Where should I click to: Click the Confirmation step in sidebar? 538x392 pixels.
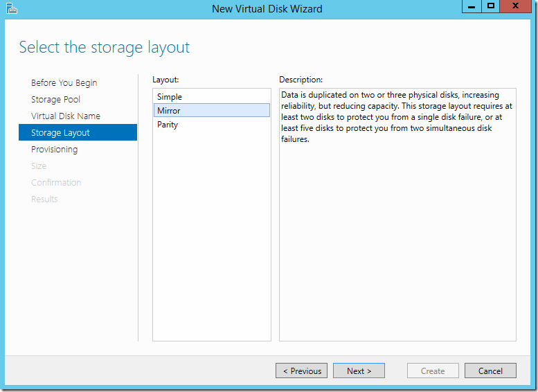tap(56, 183)
